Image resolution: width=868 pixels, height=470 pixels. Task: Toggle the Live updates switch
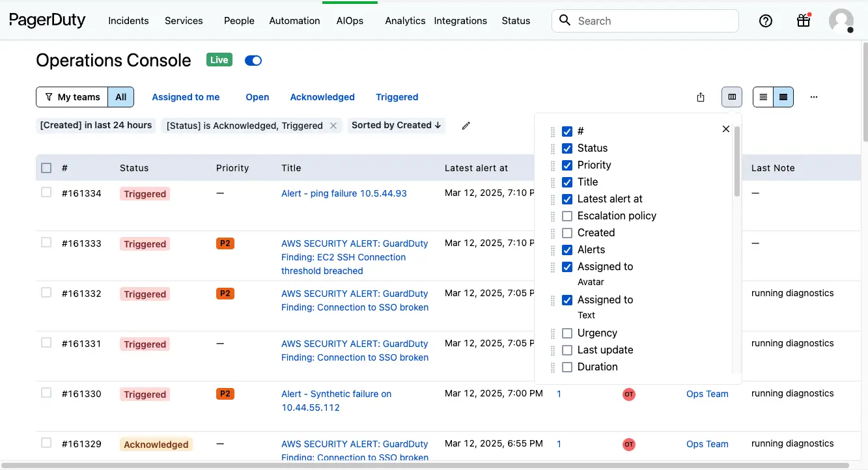tap(253, 61)
